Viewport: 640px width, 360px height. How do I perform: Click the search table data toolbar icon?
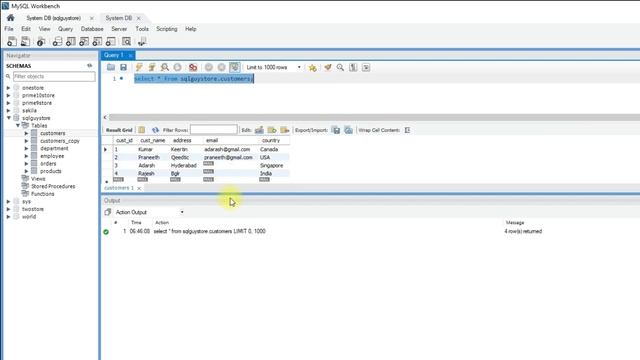127,41
